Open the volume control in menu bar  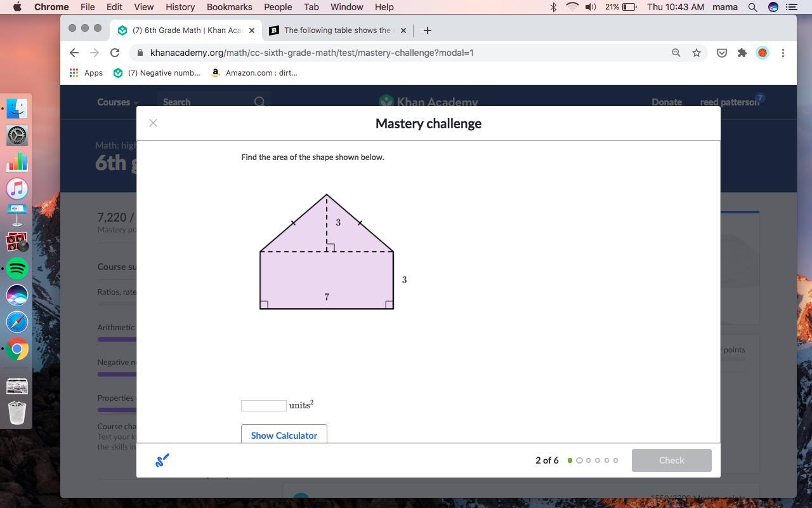coord(591,7)
